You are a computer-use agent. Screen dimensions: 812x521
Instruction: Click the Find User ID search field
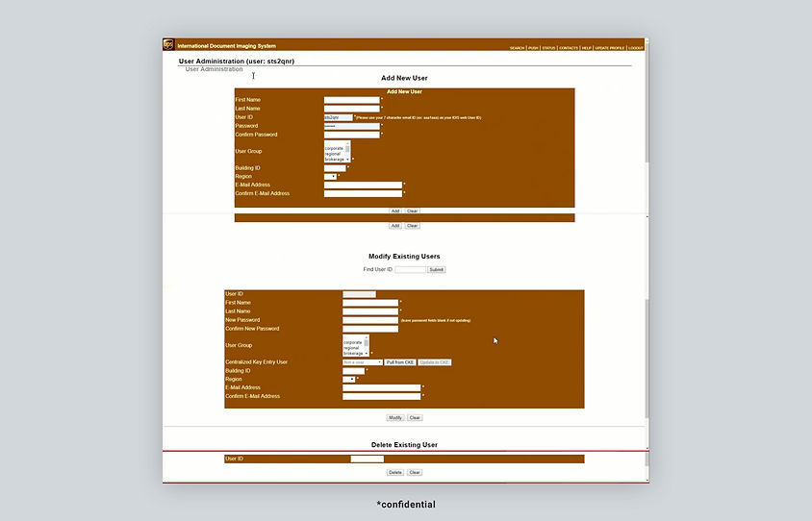[x=410, y=269]
